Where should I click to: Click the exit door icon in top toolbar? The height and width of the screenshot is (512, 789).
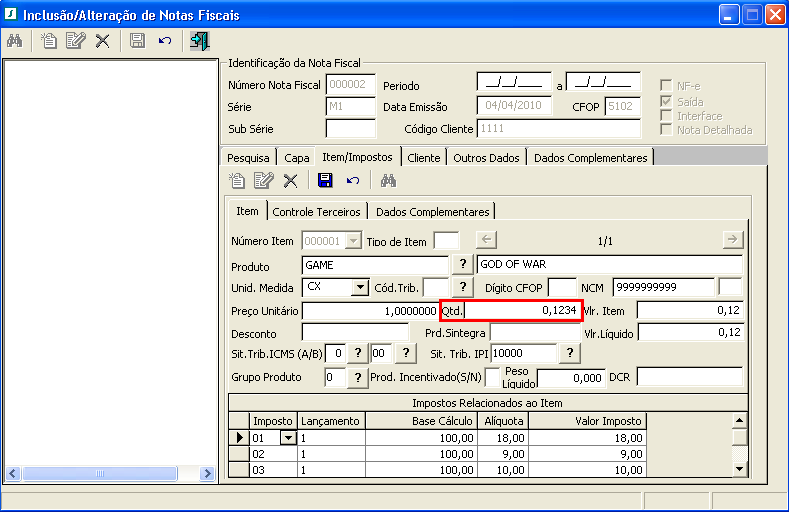200,41
